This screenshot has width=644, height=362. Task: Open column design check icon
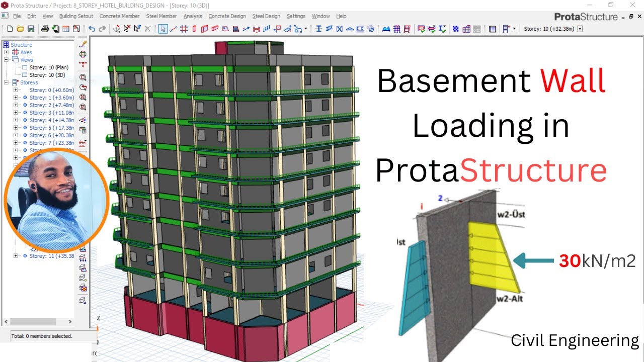421,29
